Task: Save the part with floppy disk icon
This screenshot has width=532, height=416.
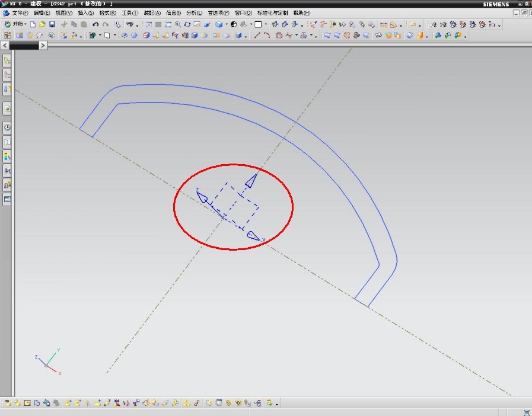Action: pos(52,24)
